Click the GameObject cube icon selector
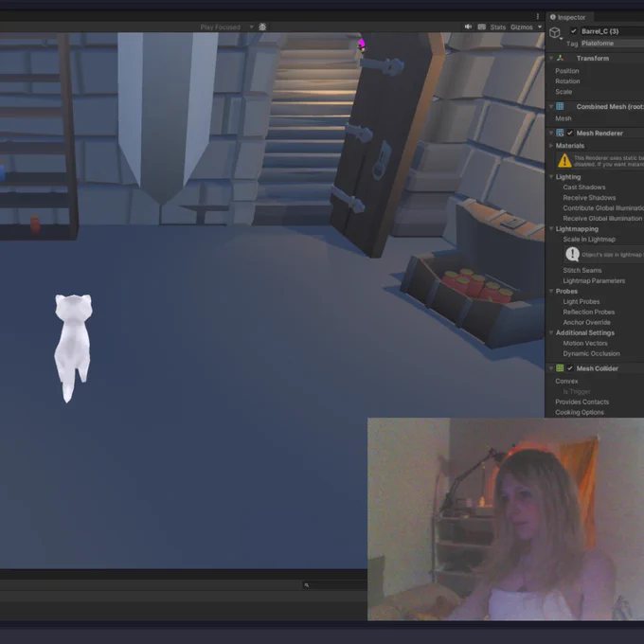Image resolution: width=644 pixels, height=644 pixels. [555, 32]
